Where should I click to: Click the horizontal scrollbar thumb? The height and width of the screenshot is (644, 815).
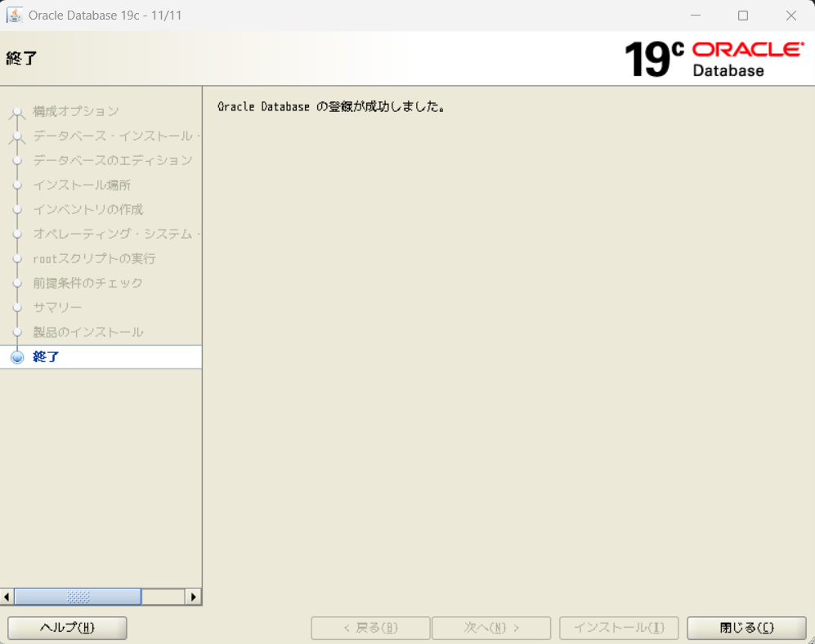78,597
